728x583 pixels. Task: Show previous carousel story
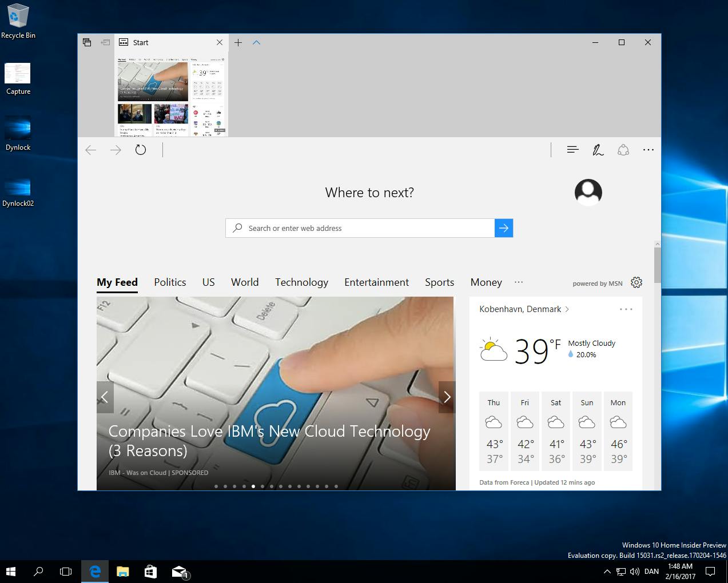coord(105,397)
